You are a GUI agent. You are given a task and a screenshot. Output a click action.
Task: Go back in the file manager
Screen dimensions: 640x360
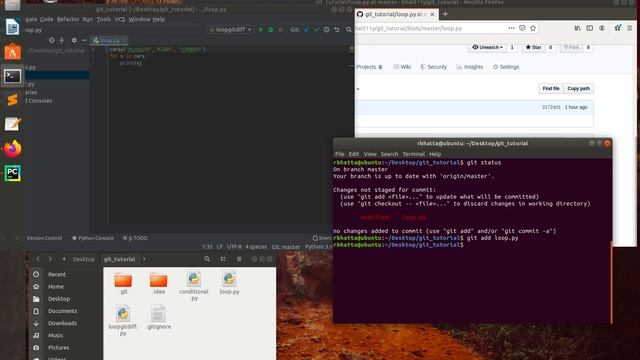(38, 259)
